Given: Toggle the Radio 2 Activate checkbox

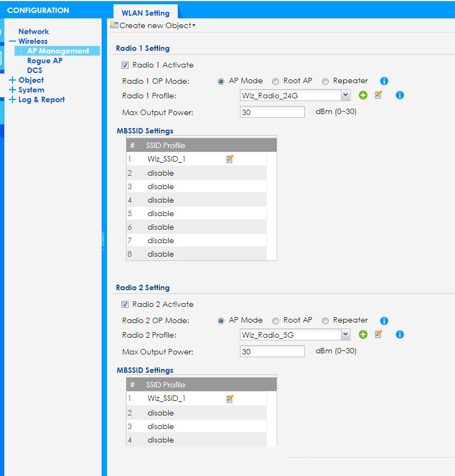Looking at the screenshot, I should [x=125, y=304].
